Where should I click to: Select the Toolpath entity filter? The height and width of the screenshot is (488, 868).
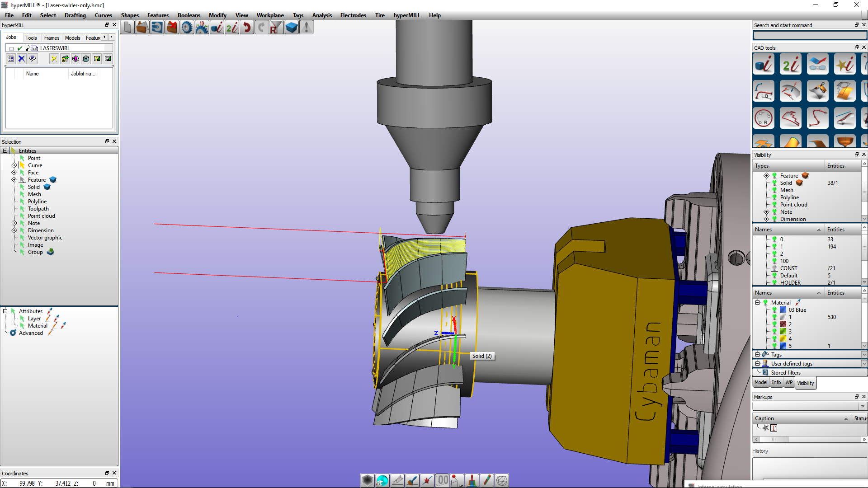click(x=38, y=209)
